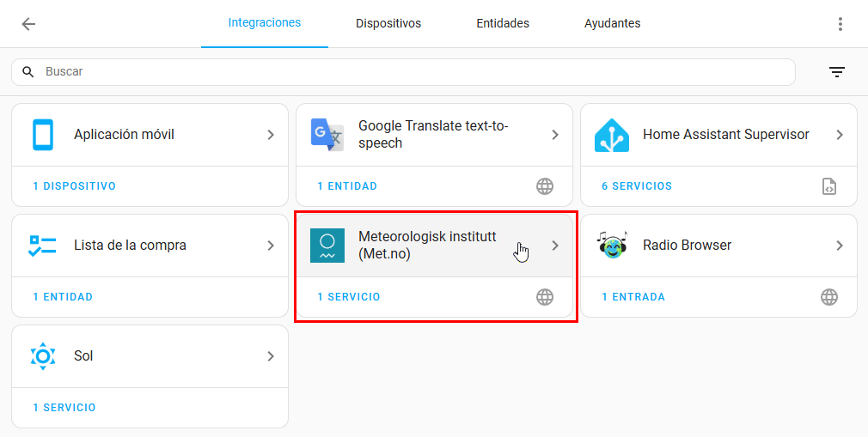868x437 pixels.
Task: Expand the Sol integration chevron
Action: 271,356
